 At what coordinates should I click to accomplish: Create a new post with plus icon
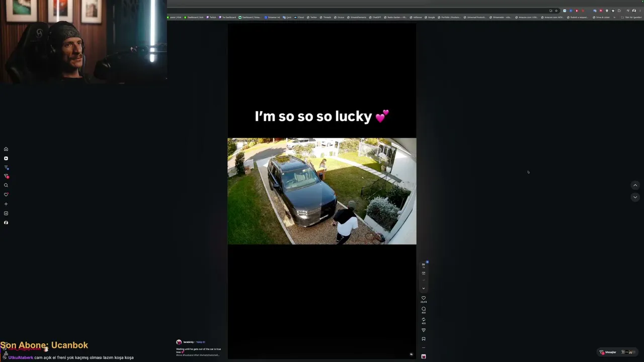pyautogui.click(x=6, y=204)
